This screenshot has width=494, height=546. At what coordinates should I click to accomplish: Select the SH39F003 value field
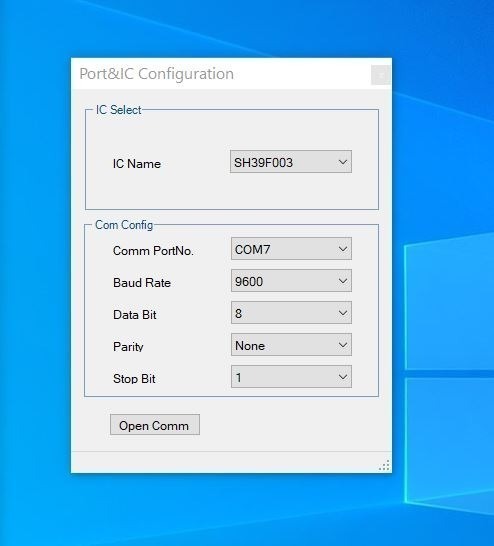click(x=291, y=162)
